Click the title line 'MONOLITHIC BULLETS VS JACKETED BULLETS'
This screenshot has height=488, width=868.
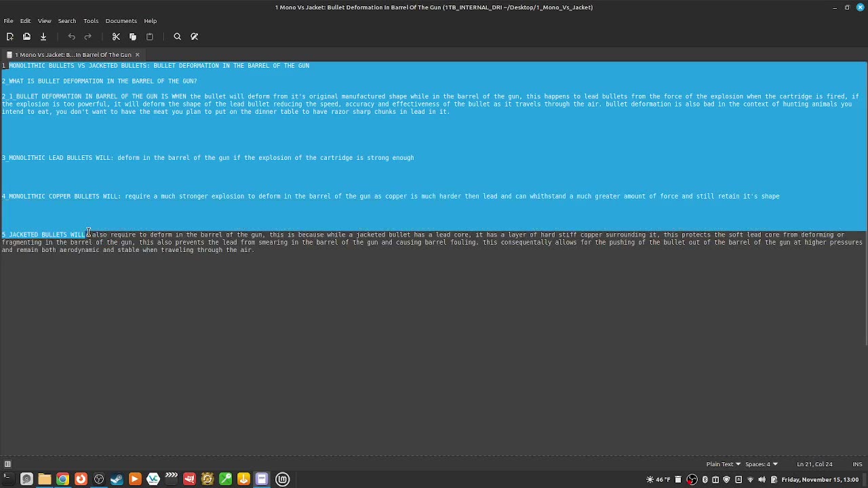155,66
